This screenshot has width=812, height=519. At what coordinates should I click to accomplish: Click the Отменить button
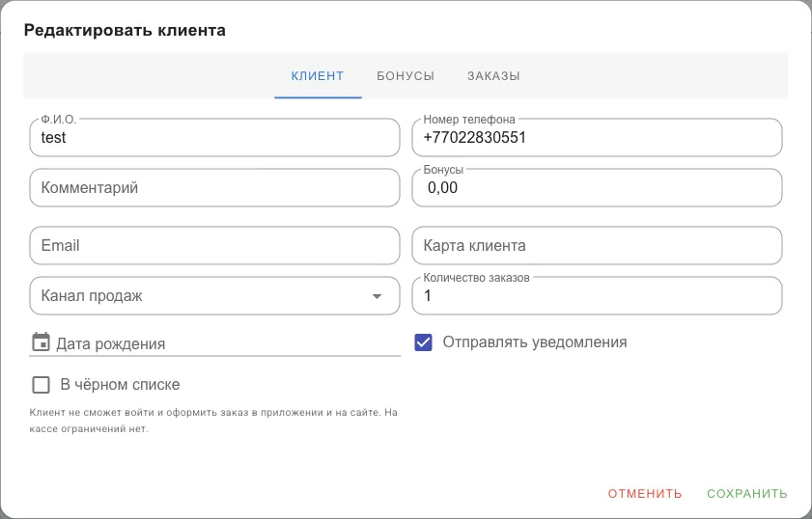click(645, 494)
